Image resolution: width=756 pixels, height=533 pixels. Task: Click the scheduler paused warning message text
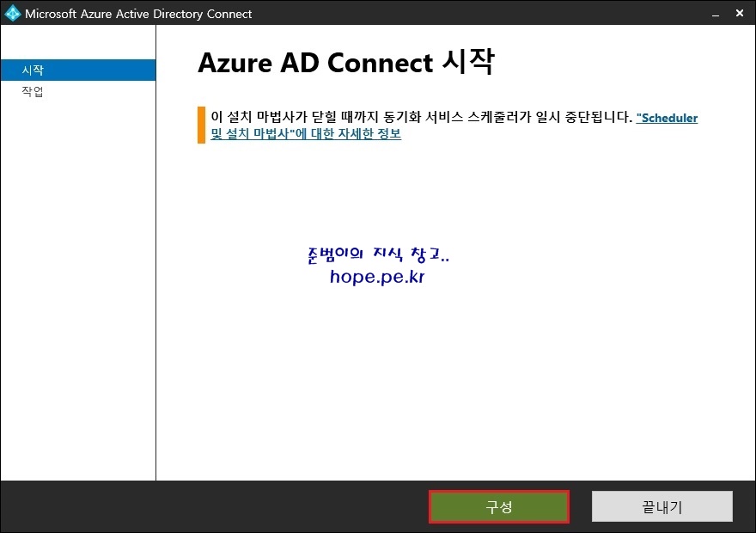[422, 117]
